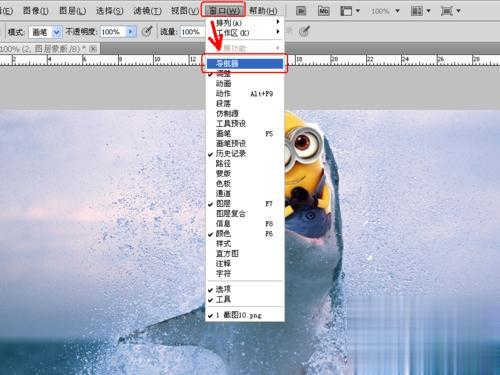Click the 不透明度 100% value field
Viewport: 500px width, 375px height.
coord(113,32)
